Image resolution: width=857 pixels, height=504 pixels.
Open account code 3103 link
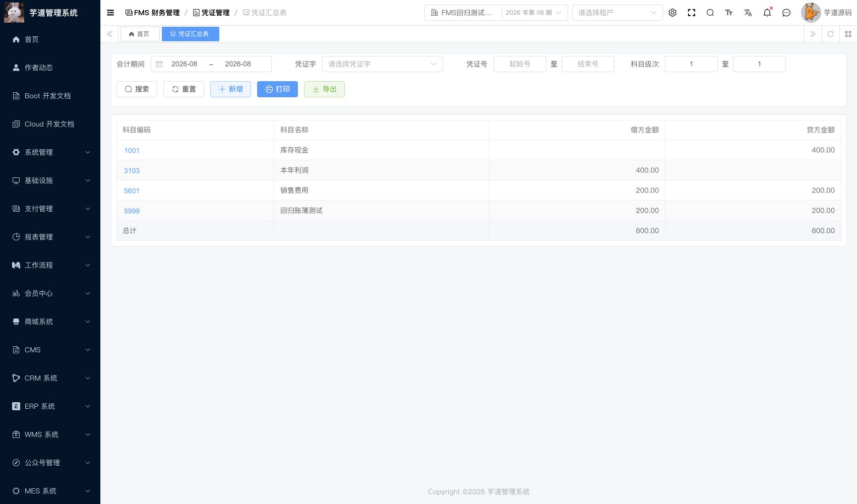pos(132,170)
